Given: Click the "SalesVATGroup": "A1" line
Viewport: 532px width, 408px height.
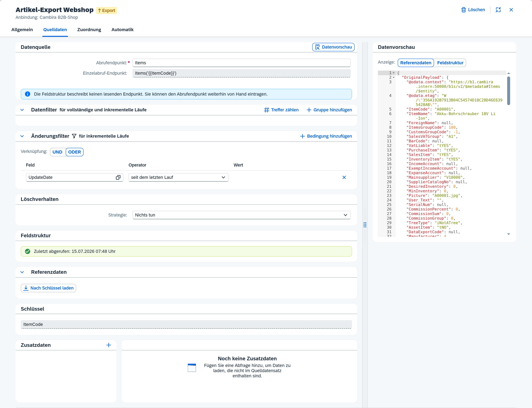Looking at the screenshot, I should [432, 136].
